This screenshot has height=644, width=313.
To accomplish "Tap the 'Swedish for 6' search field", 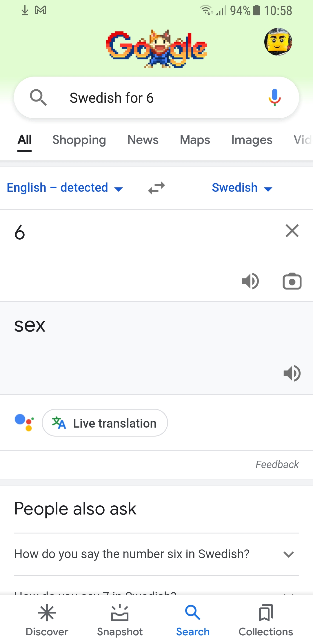I will pos(156,98).
